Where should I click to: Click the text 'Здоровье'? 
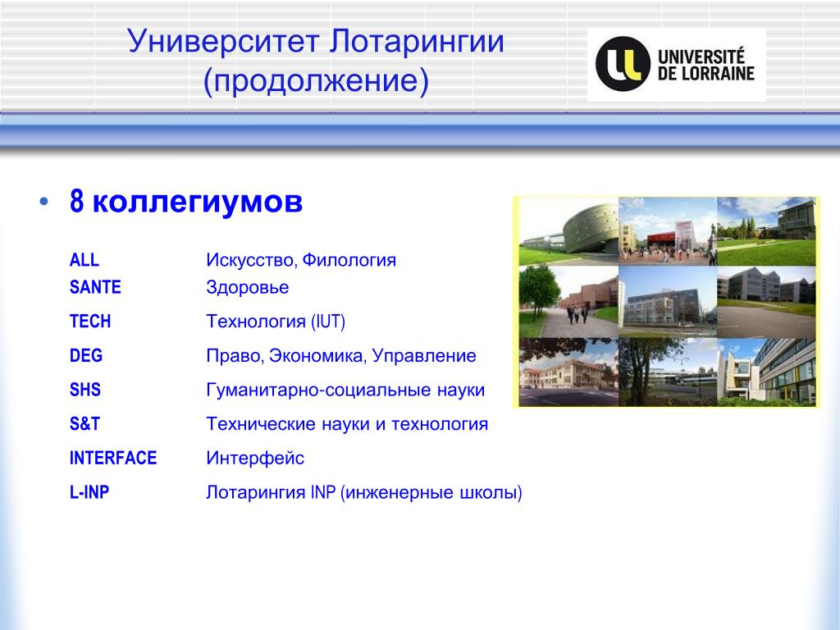click(x=248, y=288)
